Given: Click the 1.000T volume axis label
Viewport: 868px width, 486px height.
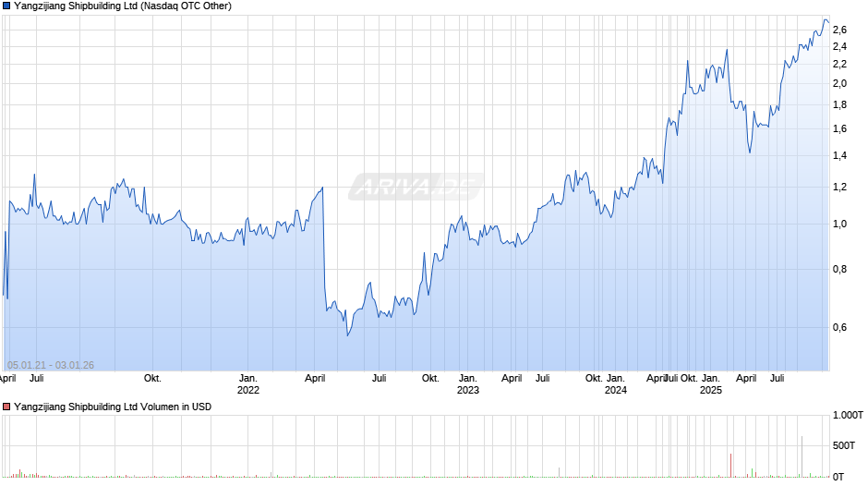Looking at the screenshot, I should point(848,415).
